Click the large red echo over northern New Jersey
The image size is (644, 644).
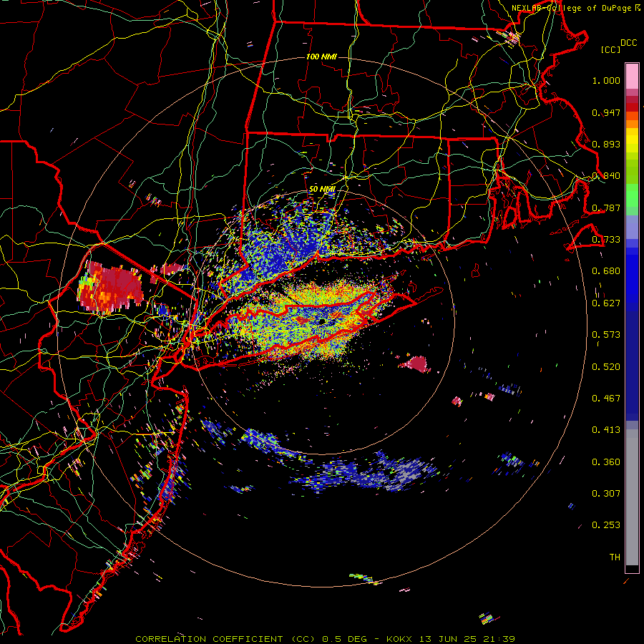tap(111, 288)
